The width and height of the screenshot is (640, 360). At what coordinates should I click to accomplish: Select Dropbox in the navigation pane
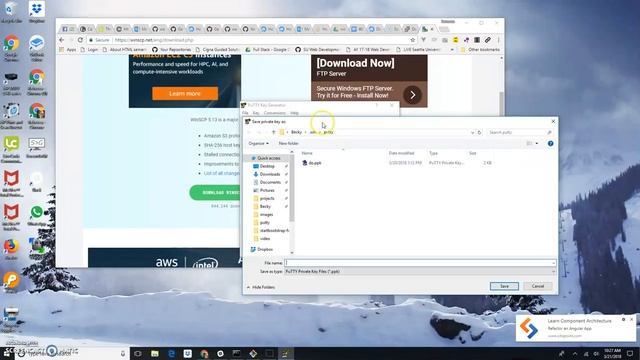pyautogui.click(x=264, y=249)
